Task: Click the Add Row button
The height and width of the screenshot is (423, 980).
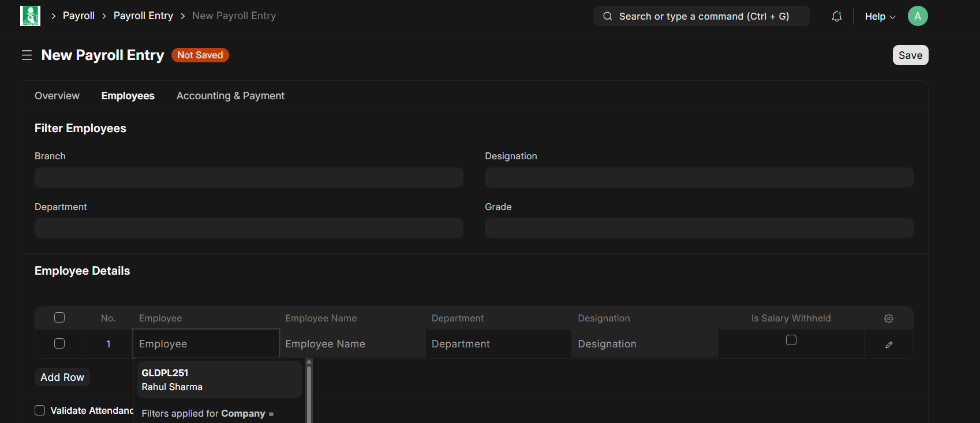Action: point(62,377)
